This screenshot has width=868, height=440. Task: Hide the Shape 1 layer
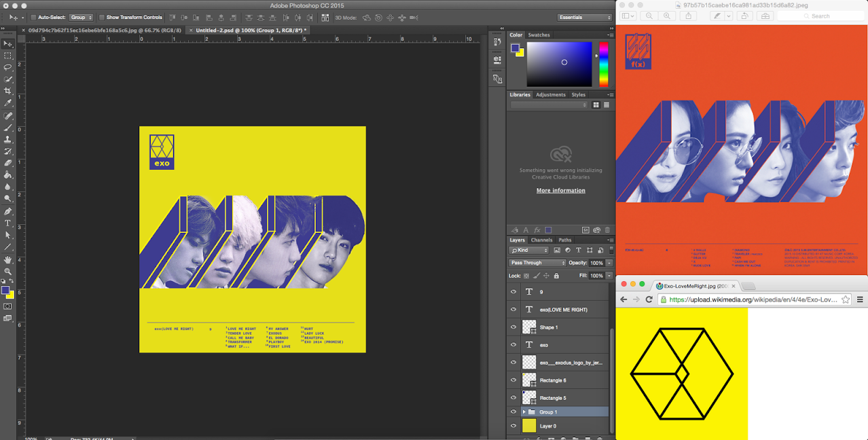pos(513,327)
